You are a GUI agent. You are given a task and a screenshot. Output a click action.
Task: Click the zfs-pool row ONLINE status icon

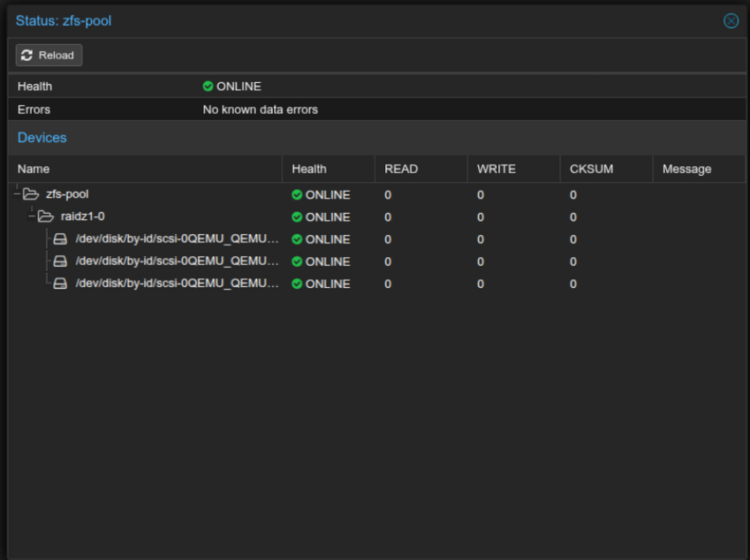(297, 194)
